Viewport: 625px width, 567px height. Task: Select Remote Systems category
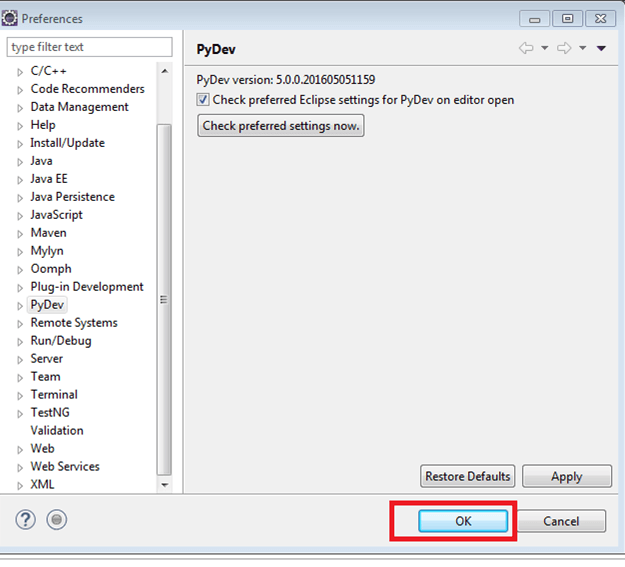[74, 322]
